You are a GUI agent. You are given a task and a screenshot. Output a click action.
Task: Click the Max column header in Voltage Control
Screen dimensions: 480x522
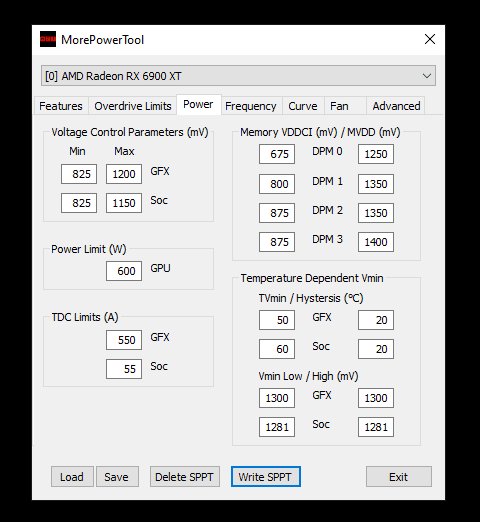click(124, 151)
